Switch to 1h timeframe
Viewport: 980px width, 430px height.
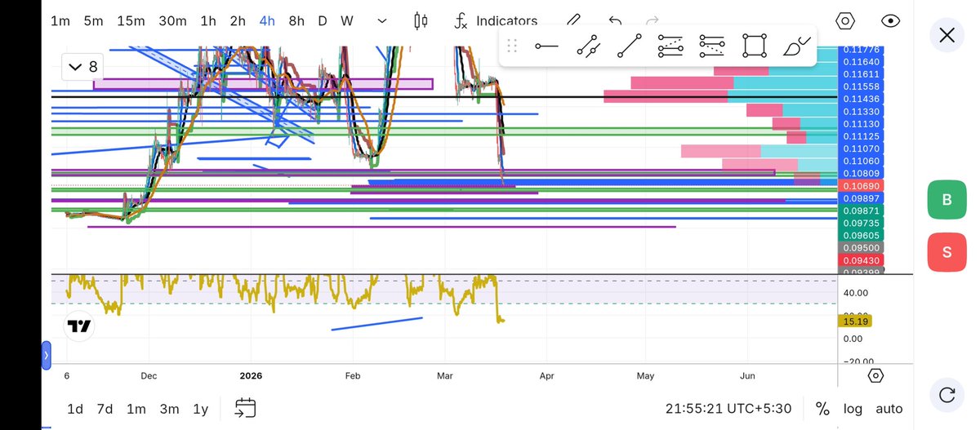coord(208,21)
